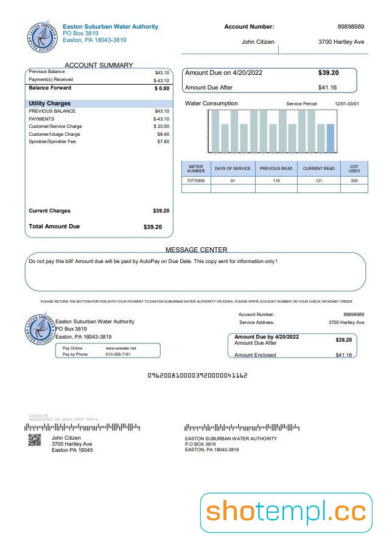Viewport: 392px width, 556px height.
Task: Click the pay by phone number 610-258-7181
Action: tap(118, 354)
